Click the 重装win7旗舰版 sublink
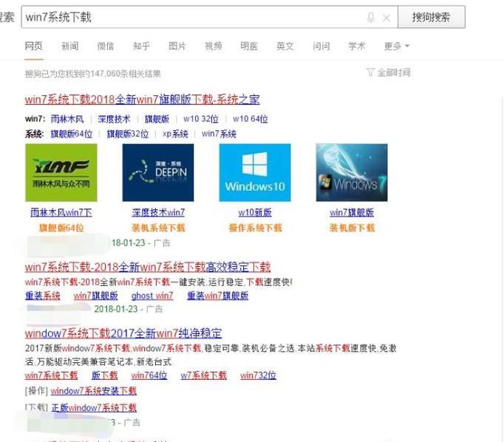504x442 pixels. (x=217, y=296)
